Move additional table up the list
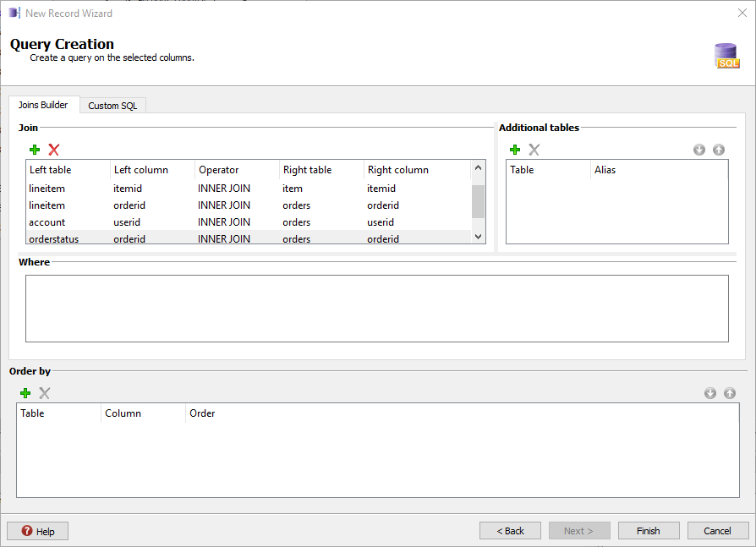 point(718,150)
